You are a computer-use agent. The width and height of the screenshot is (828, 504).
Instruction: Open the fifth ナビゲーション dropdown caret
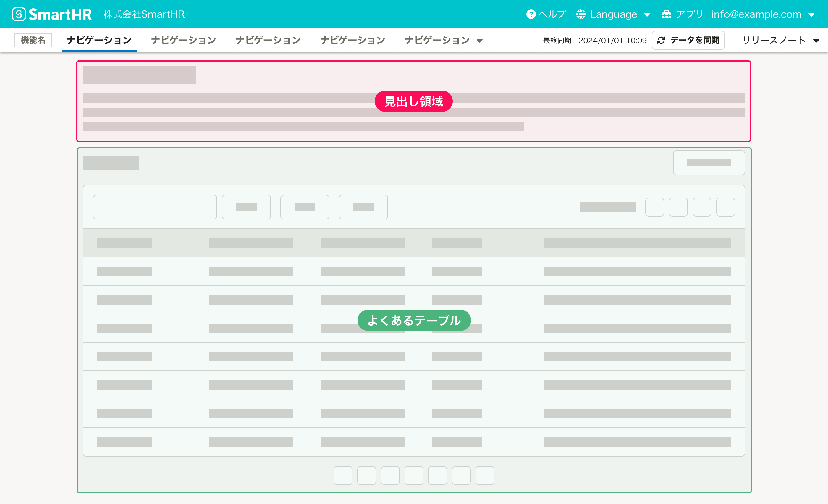[480, 41]
